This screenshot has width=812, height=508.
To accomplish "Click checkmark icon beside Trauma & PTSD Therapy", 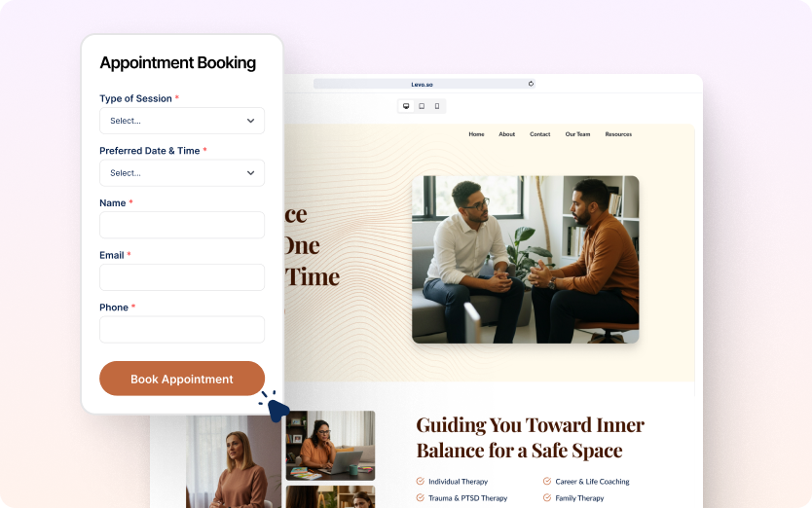I will pyautogui.click(x=420, y=498).
